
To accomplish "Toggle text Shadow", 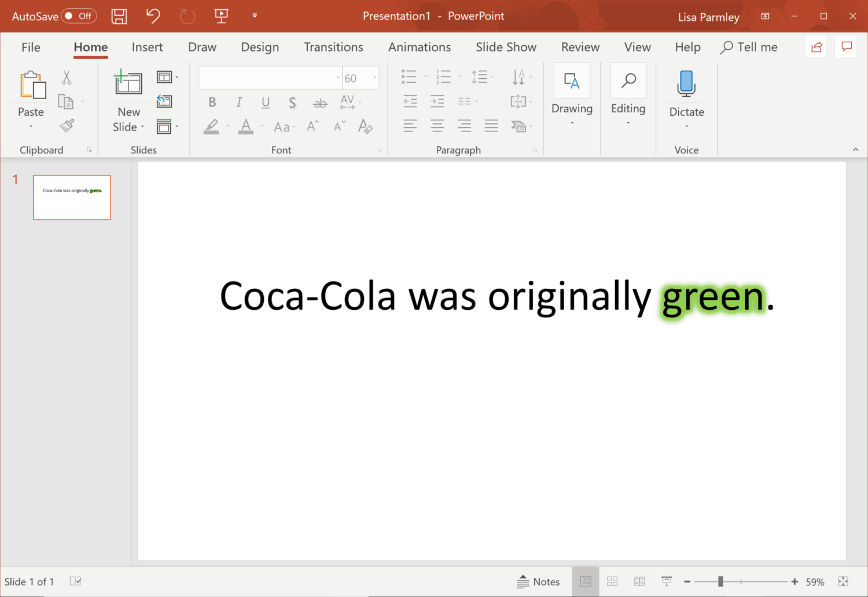I will (x=292, y=103).
